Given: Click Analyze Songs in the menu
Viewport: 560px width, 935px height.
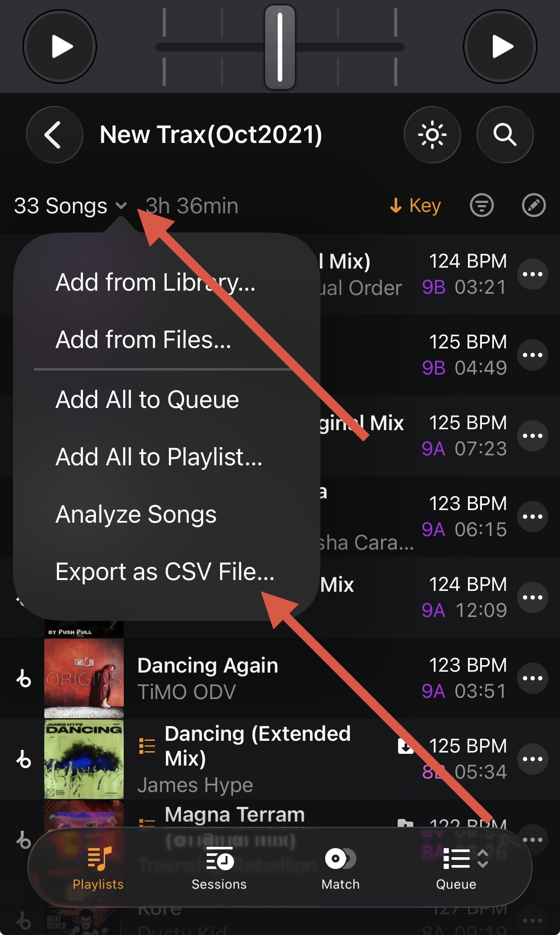Looking at the screenshot, I should tap(136, 514).
